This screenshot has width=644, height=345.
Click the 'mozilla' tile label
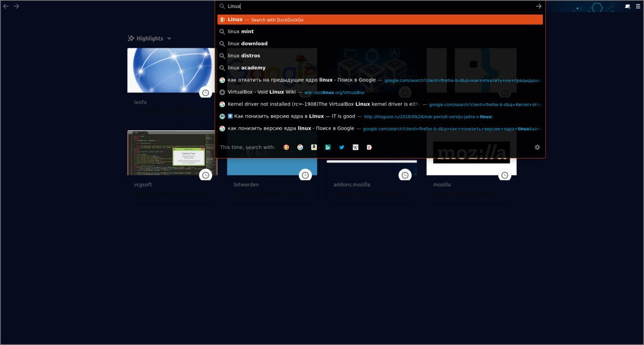pyautogui.click(x=442, y=185)
